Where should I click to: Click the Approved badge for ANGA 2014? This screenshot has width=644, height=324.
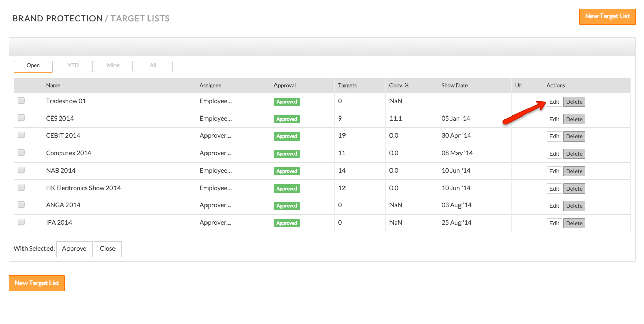tap(287, 206)
